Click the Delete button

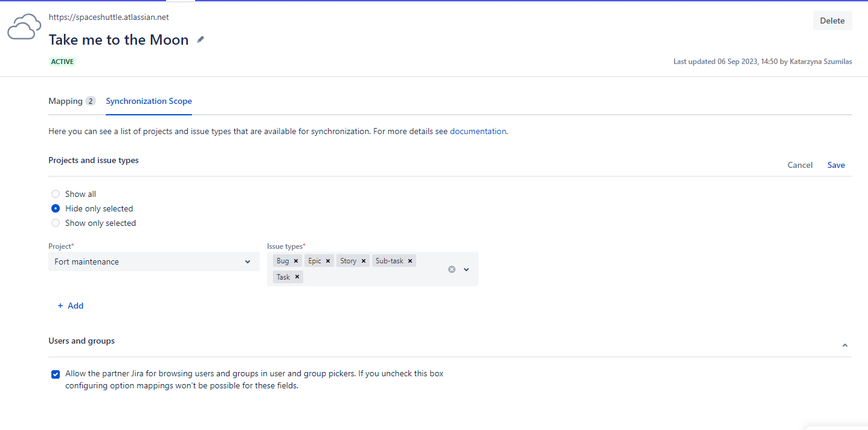pyautogui.click(x=832, y=21)
